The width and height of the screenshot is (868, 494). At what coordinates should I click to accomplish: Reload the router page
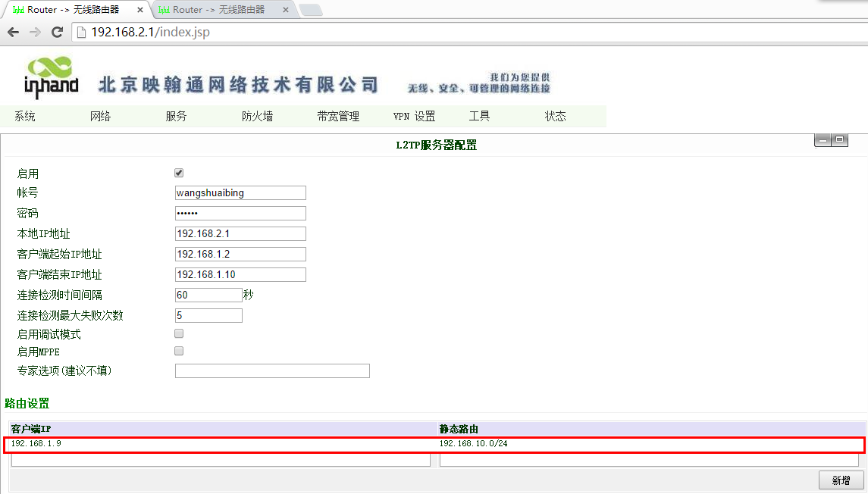(x=57, y=33)
